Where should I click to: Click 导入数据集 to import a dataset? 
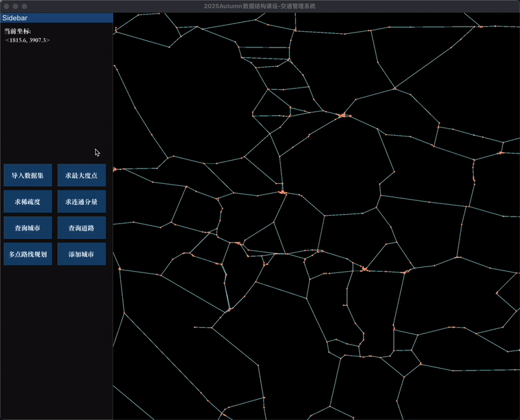click(x=27, y=175)
